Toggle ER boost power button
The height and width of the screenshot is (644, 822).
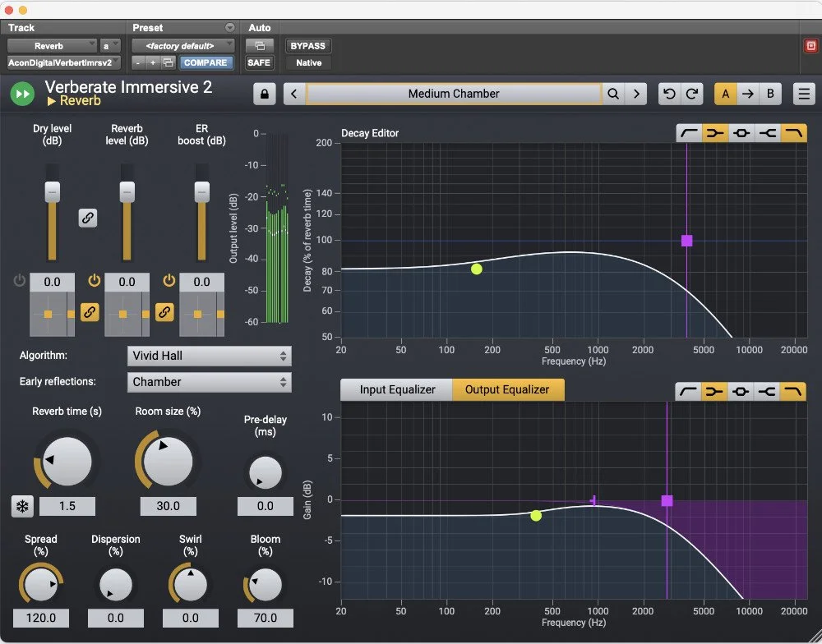click(x=169, y=280)
